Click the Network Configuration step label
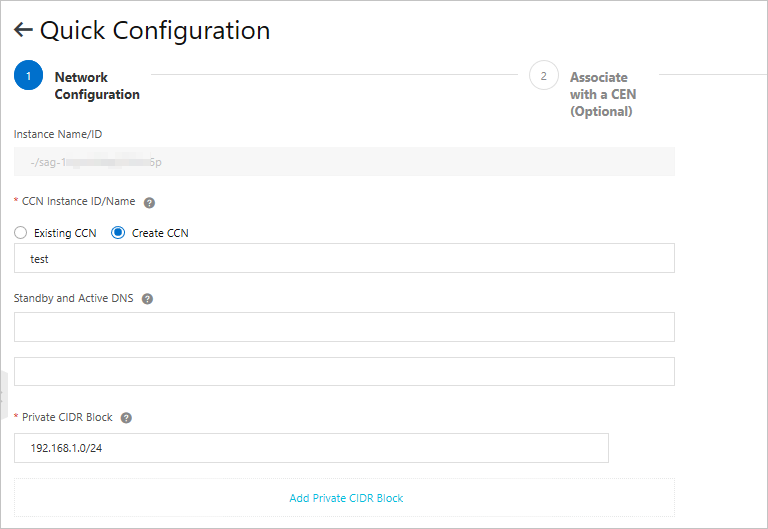This screenshot has width=768, height=529. pos(97,86)
